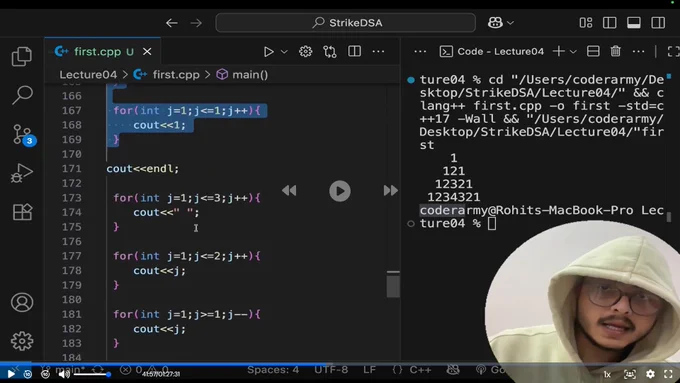The width and height of the screenshot is (680, 383).
Task: Toggle the secondary side bar
Action: [x=658, y=23]
